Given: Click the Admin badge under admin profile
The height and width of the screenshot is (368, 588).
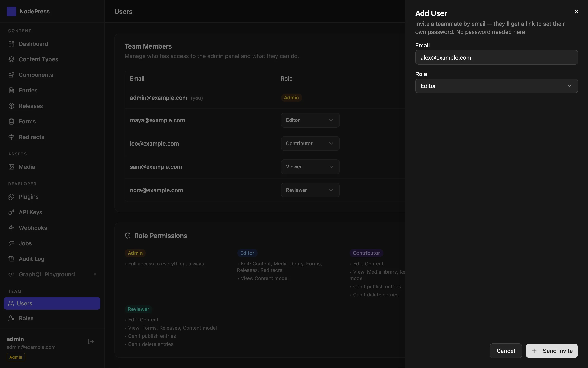Looking at the screenshot, I should (16, 357).
